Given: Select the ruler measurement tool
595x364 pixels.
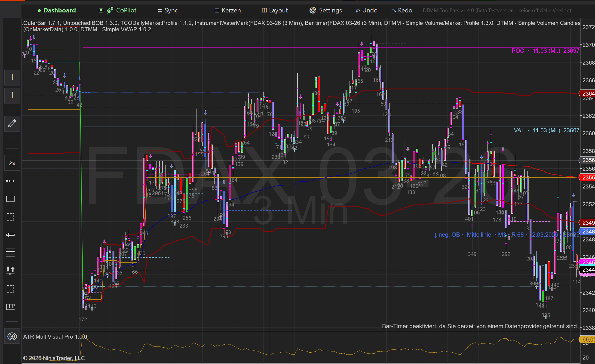Looking at the screenshot, I should point(10,307).
